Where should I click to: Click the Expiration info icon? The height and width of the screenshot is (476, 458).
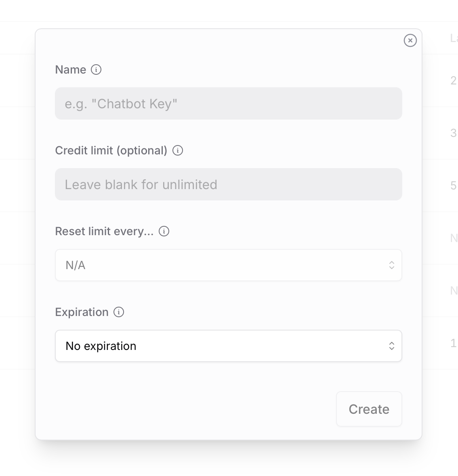coord(119,312)
